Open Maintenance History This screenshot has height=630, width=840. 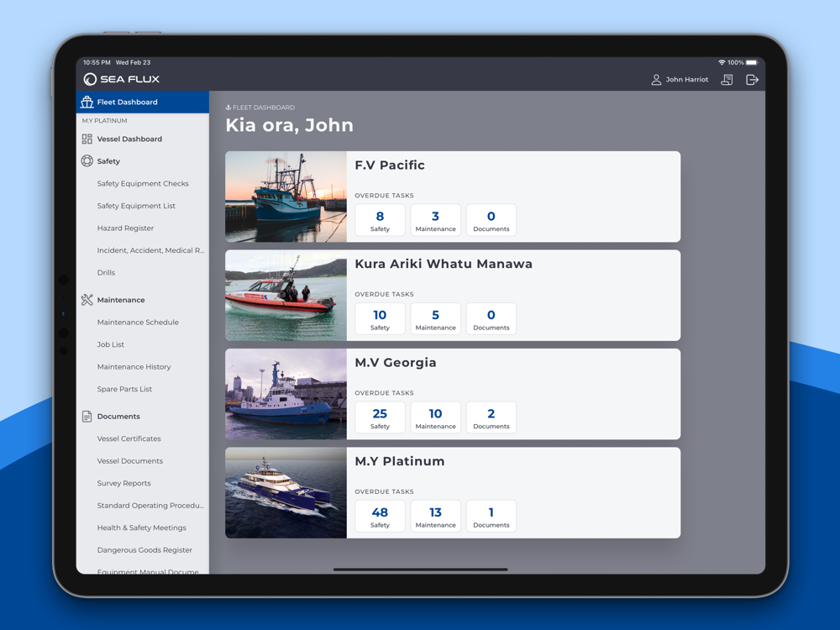point(134,367)
